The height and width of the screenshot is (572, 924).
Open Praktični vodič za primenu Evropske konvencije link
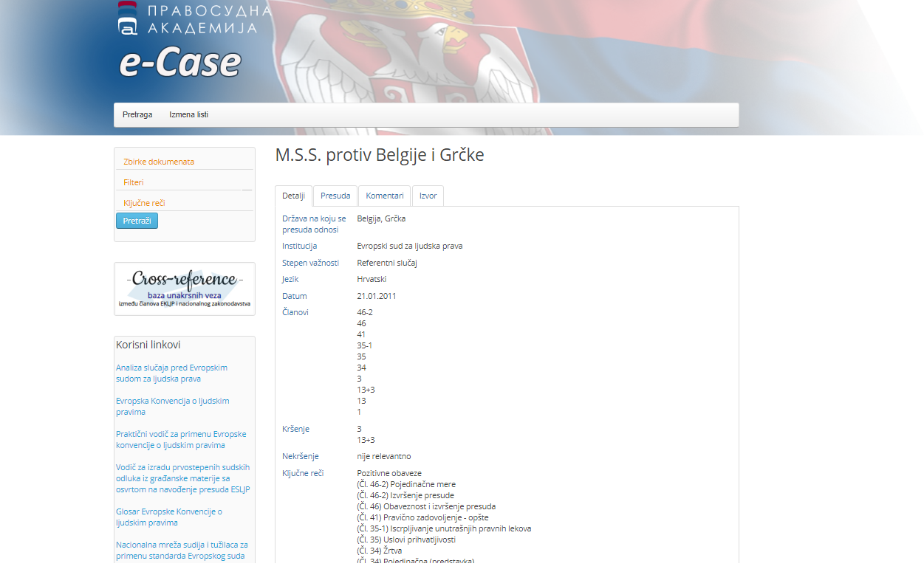(181, 439)
